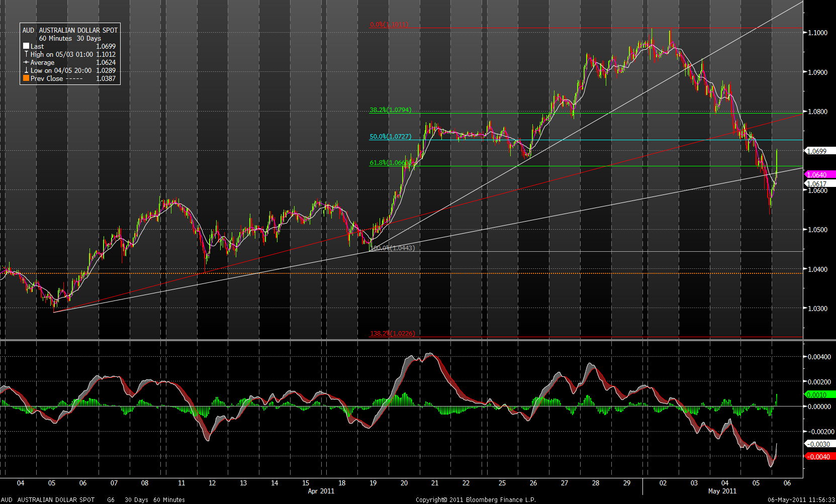Click the 61.8% Fibonacci retracement label
This screenshot has height=504, width=836.
pyautogui.click(x=390, y=163)
